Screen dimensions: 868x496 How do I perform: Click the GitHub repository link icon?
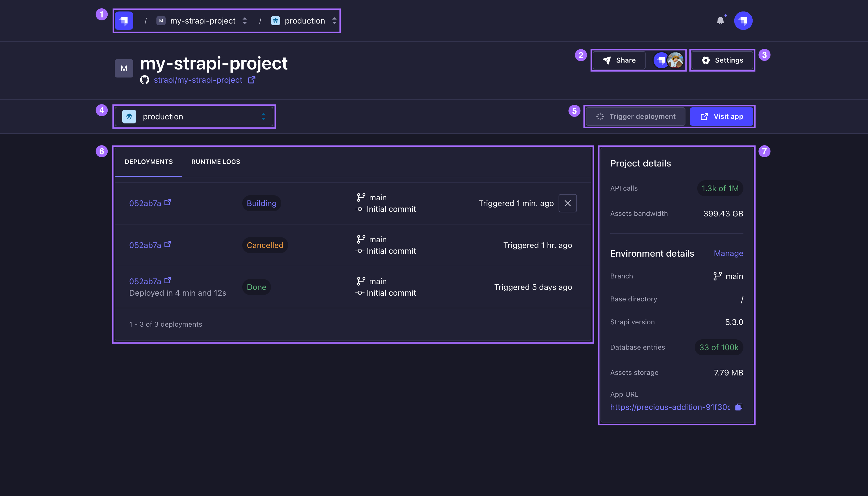pos(251,79)
